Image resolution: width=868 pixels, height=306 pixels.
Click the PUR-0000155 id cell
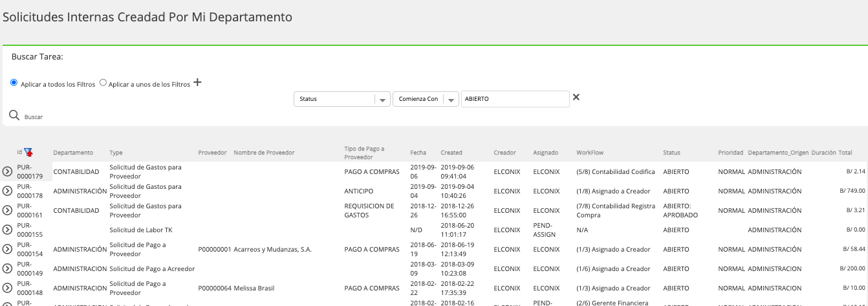[x=30, y=230]
